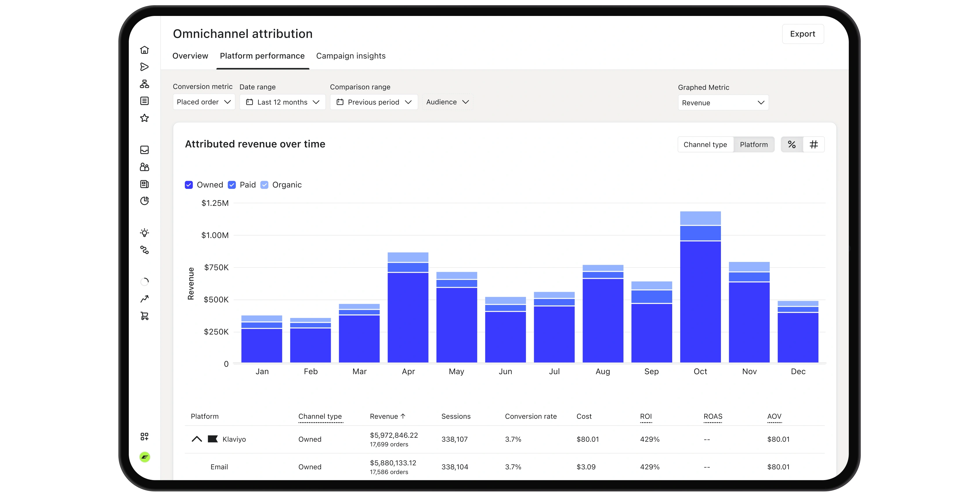Viewport: 980px width, 496px height.
Task: Open the connected-nodes icon in sidebar
Action: pyautogui.click(x=144, y=250)
